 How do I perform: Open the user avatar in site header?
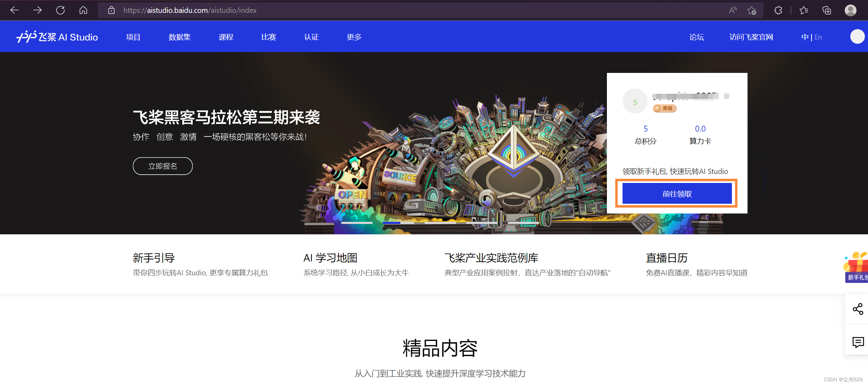click(857, 37)
